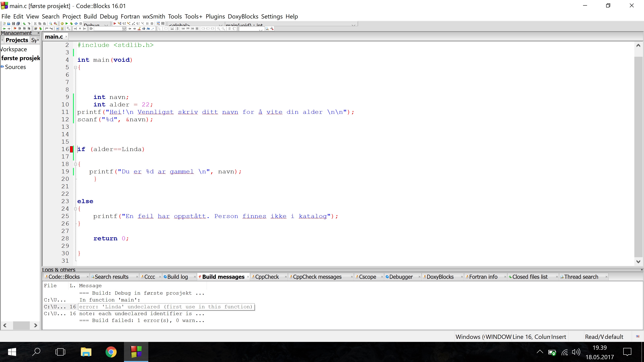644x362 pixels.
Task: Click the Run to cursor debug icon
Action: (x=120, y=24)
